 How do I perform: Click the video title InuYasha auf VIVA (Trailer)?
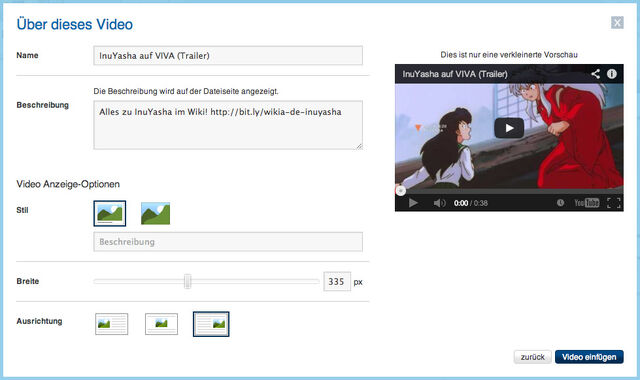455,74
